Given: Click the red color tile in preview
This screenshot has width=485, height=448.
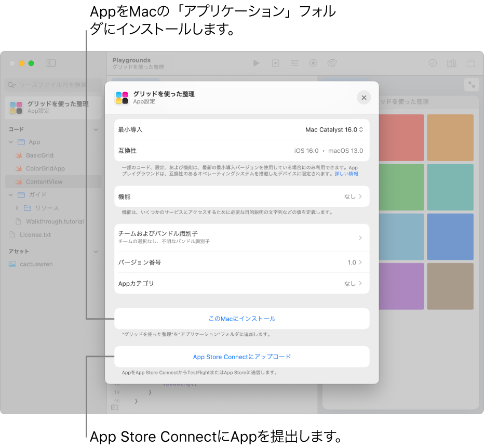Looking at the screenshot, I should pos(401,137).
